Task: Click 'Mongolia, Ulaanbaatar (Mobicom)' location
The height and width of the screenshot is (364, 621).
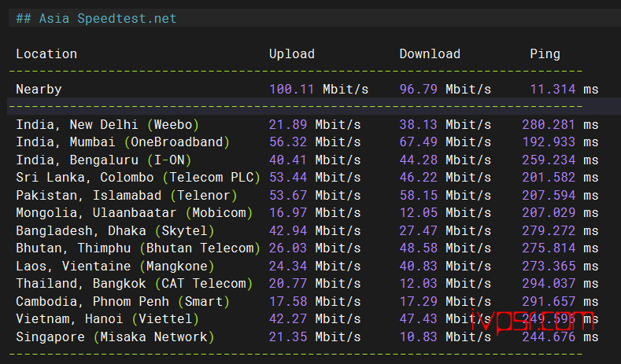Action: coord(135,213)
